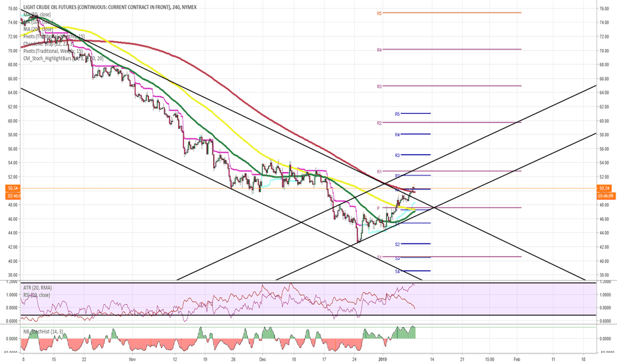617x364 pixels.
Task: Click the blue R3 weekly pivot label
Action: click(x=397, y=156)
